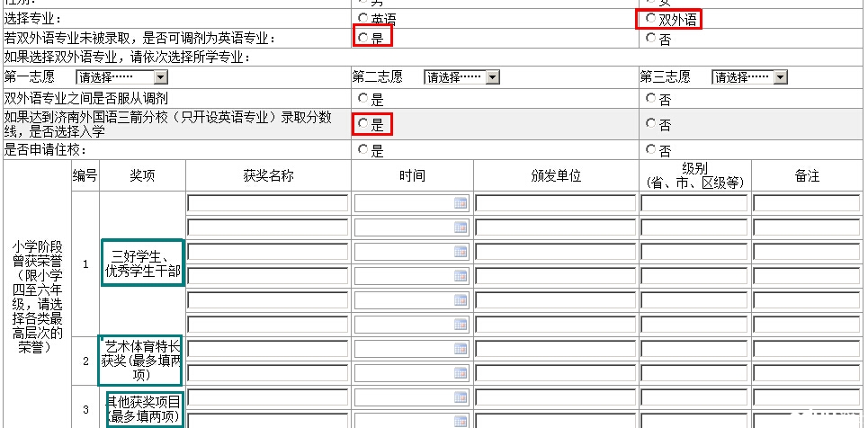Focus first 颁发单位 text box
Viewport: 868px width, 428px height.
point(555,203)
